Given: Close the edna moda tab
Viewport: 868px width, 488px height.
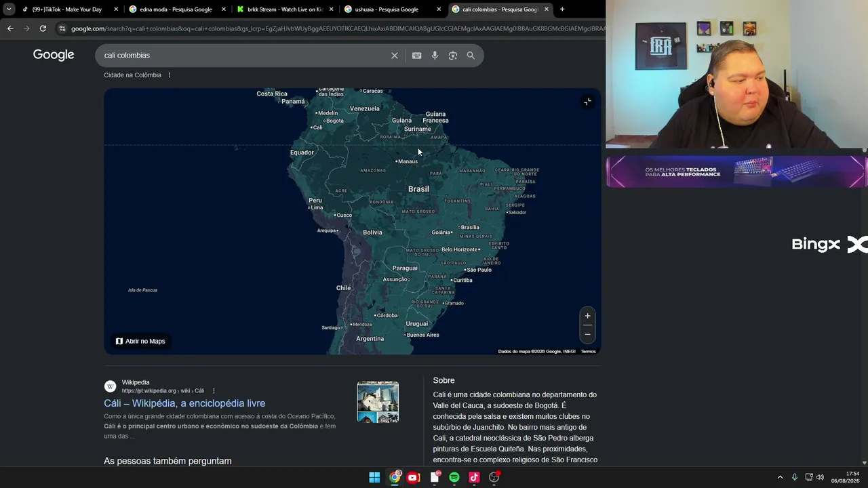Looking at the screenshot, I should click(x=224, y=9).
